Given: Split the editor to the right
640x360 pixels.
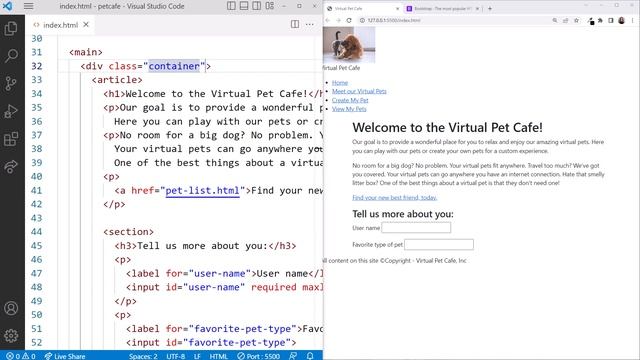Looking at the screenshot, I should [x=295, y=24].
